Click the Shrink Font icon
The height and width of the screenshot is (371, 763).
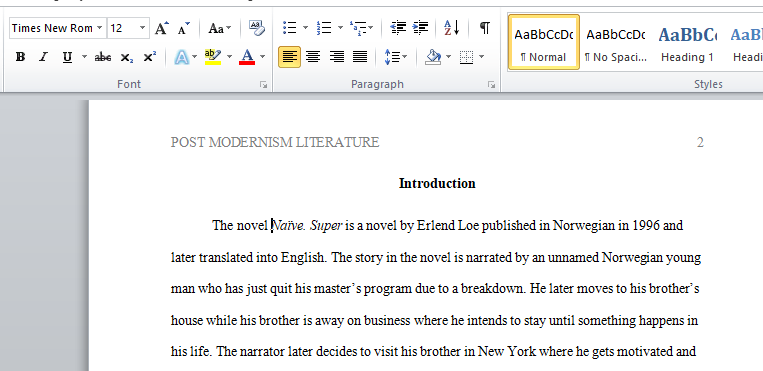pyautogui.click(x=184, y=28)
